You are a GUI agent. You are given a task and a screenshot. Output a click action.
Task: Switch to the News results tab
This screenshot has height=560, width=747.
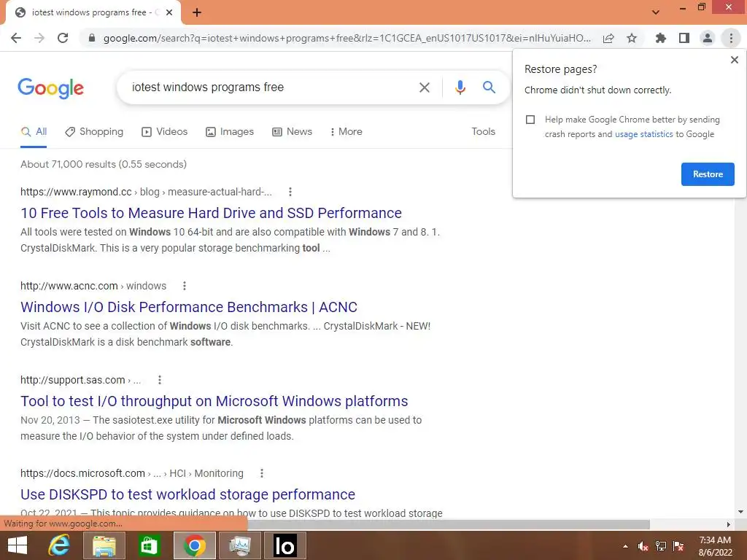pos(292,132)
